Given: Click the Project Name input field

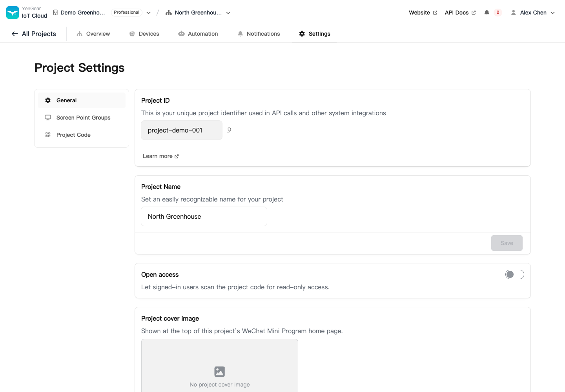Looking at the screenshot, I should (x=204, y=216).
